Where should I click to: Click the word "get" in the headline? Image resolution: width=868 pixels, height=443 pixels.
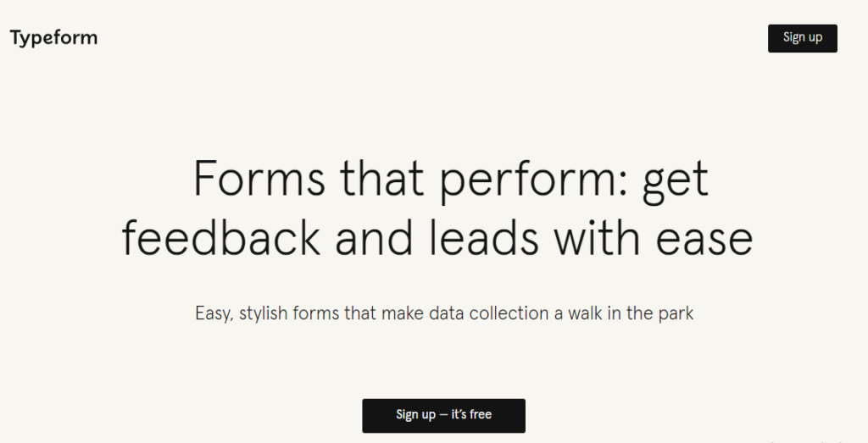(673, 180)
